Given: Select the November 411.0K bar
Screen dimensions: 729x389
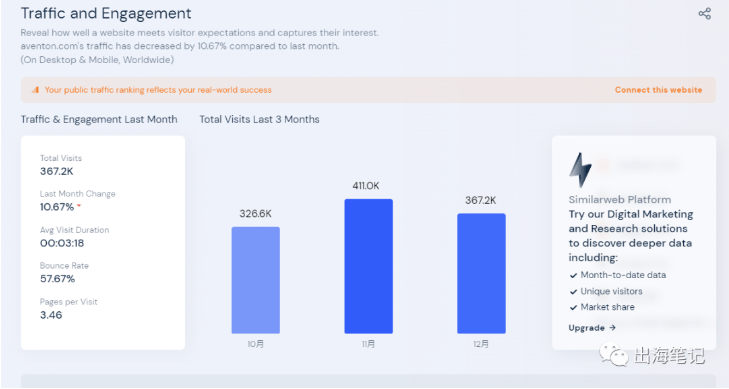Looking at the screenshot, I should (x=369, y=266).
